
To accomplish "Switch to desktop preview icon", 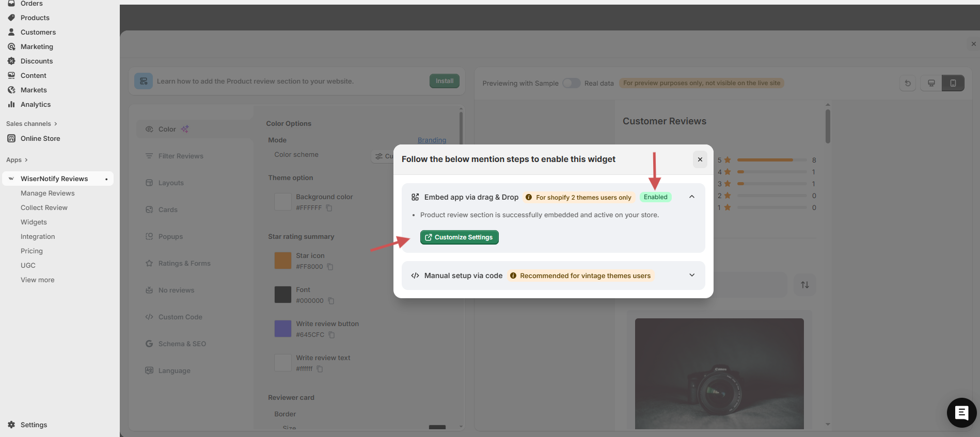I will click(931, 83).
